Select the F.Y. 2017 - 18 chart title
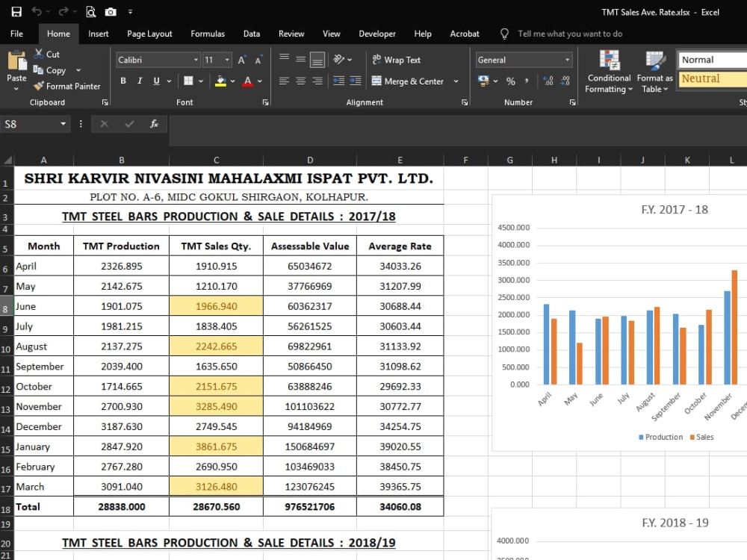Screen dimensions: 747x560 pyautogui.click(x=674, y=210)
